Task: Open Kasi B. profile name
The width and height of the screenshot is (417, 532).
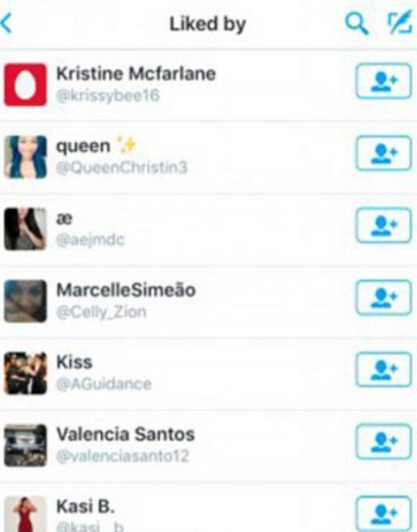Action: coord(86,506)
